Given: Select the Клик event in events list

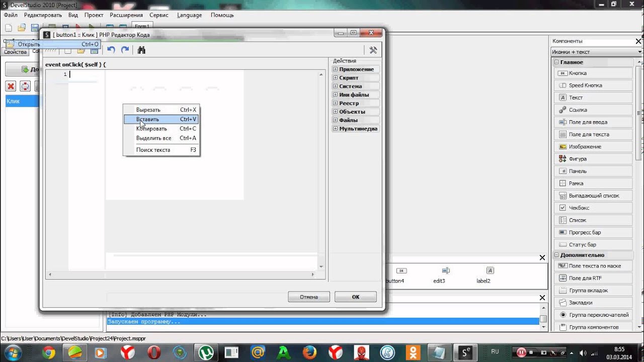Looking at the screenshot, I should click(22, 101).
